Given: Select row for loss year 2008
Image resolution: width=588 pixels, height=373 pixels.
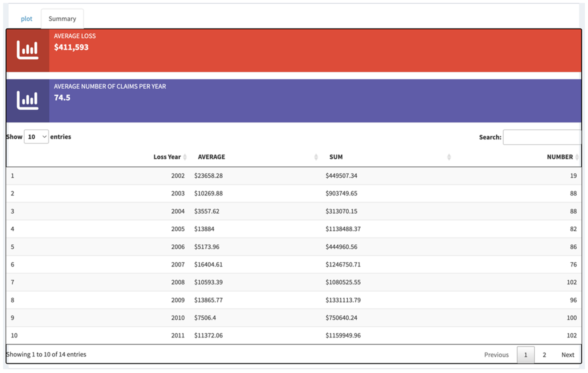Looking at the screenshot, I should 178,282.
